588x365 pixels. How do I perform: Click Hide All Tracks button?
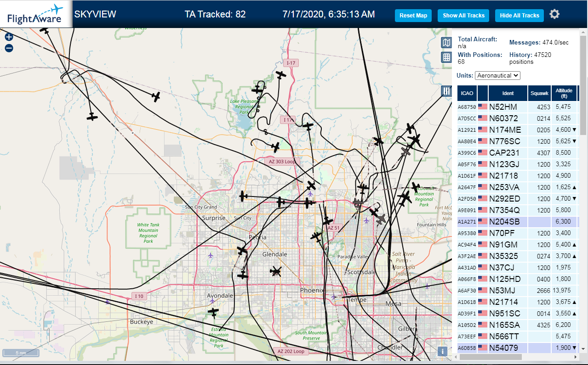pyautogui.click(x=519, y=15)
